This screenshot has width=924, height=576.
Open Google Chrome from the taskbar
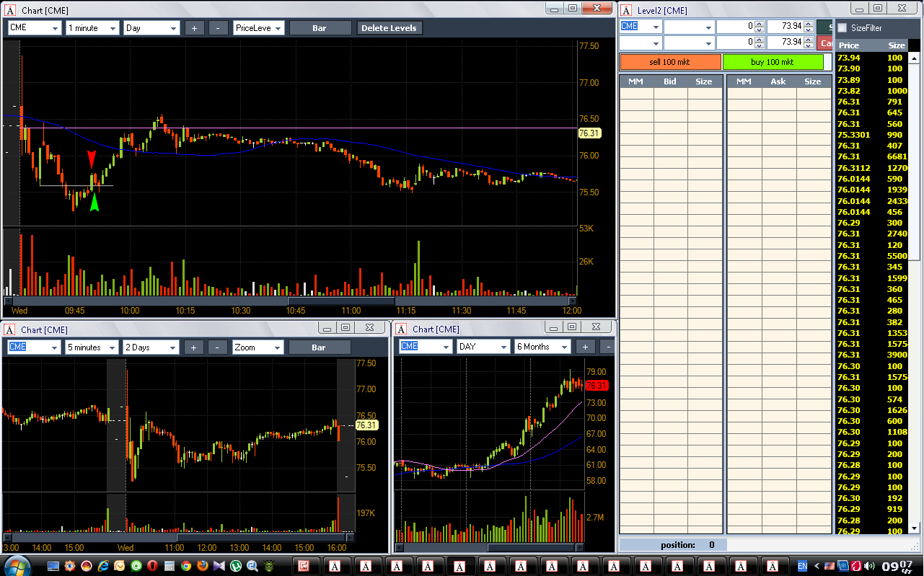click(x=186, y=566)
